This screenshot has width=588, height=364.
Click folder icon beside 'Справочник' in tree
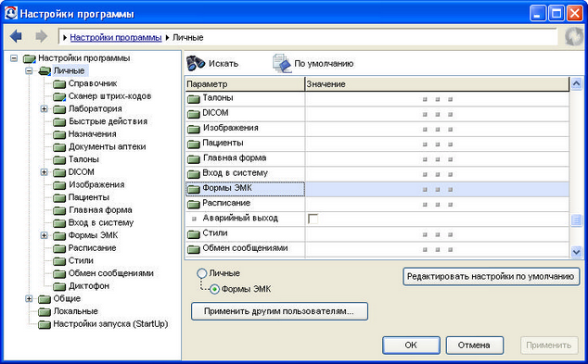point(59,84)
